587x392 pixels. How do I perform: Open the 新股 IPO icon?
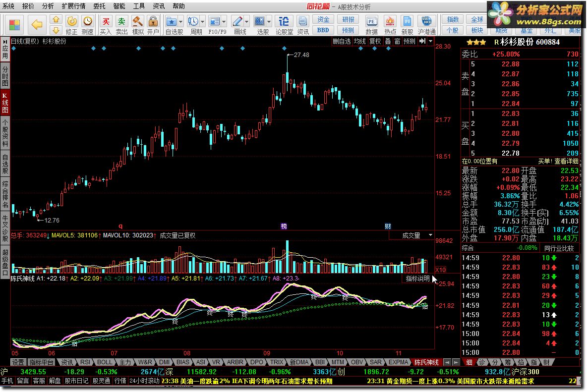click(x=407, y=21)
